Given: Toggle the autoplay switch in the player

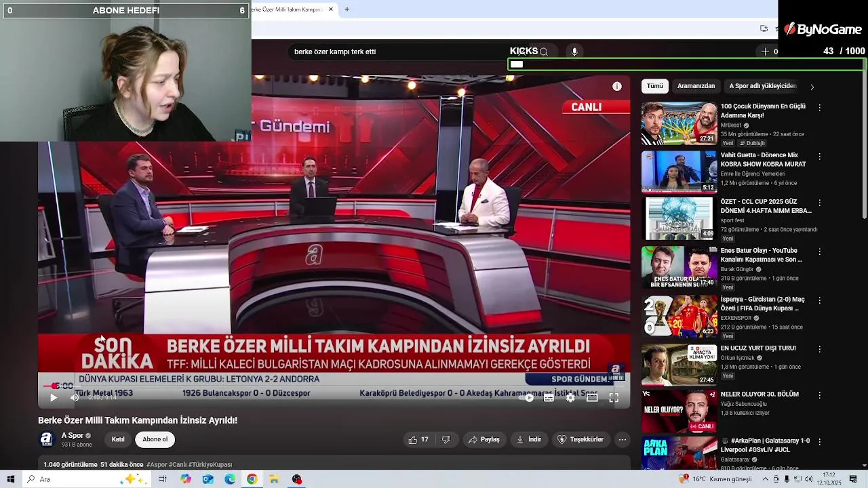Looking at the screenshot, I should click(526, 398).
